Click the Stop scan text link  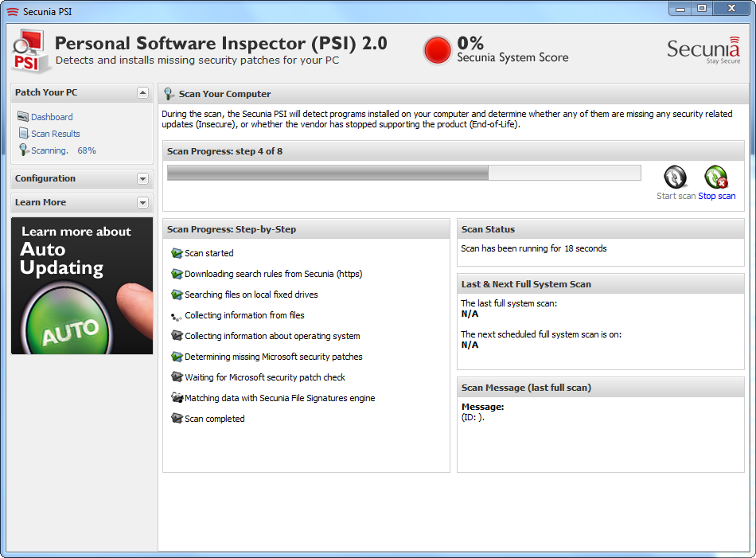point(716,196)
